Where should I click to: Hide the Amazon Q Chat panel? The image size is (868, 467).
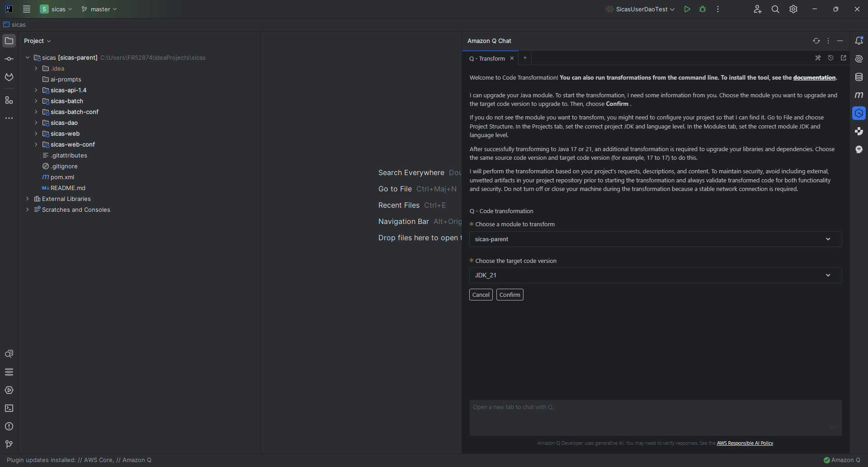tap(840, 41)
